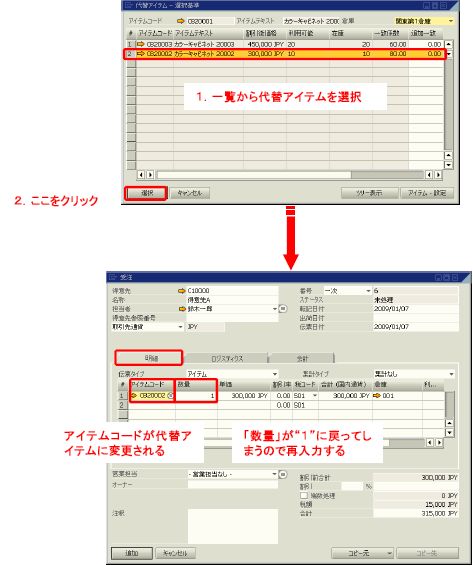Open link arrow for item 0820003 row
The width and height of the screenshot is (473, 566).
(140, 44)
